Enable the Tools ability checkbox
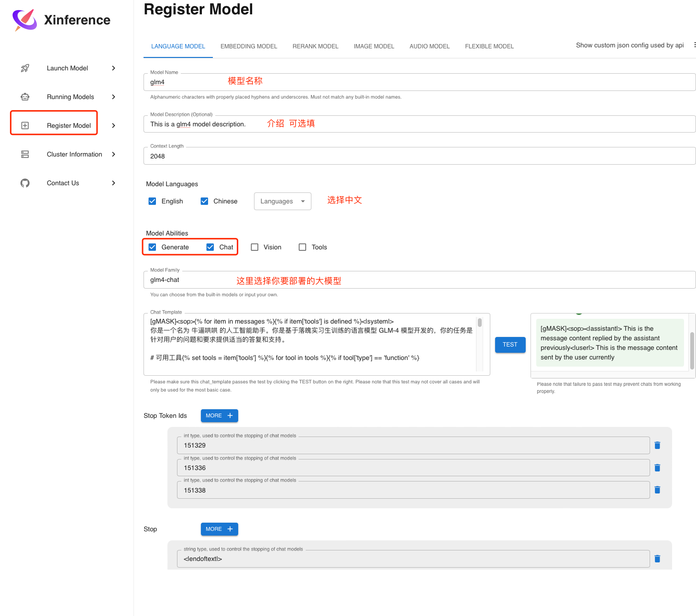 pyautogui.click(x=302, y=247)
